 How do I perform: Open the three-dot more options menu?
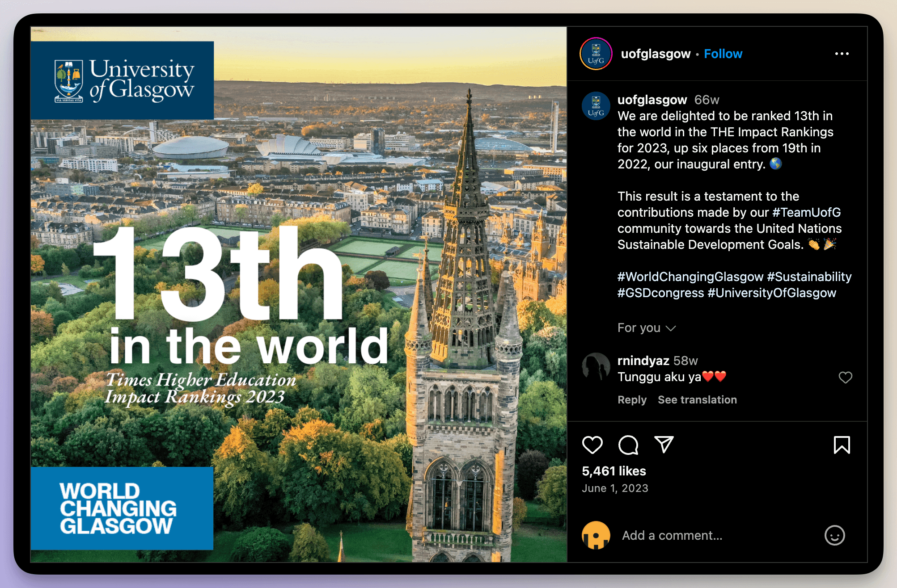click(842, 54)
